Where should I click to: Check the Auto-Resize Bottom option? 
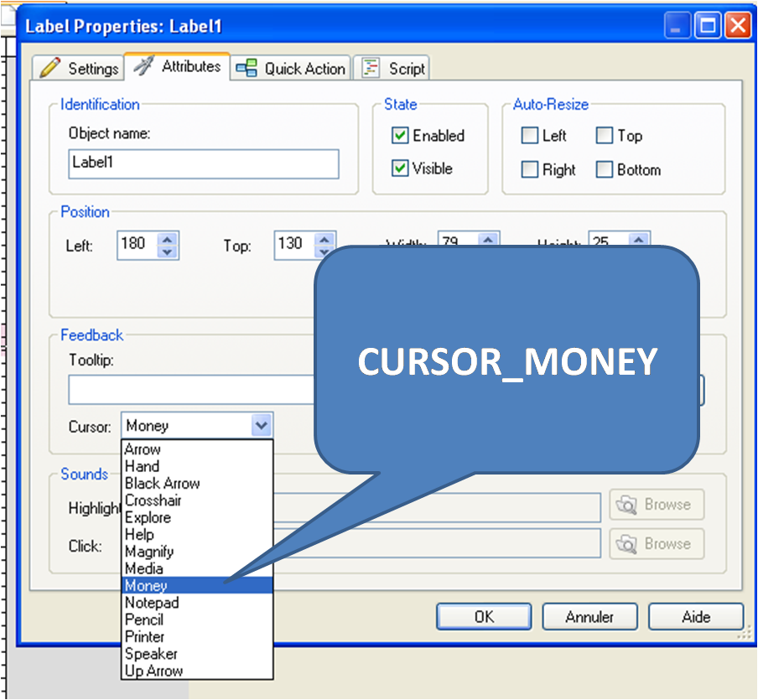point(605,169)
